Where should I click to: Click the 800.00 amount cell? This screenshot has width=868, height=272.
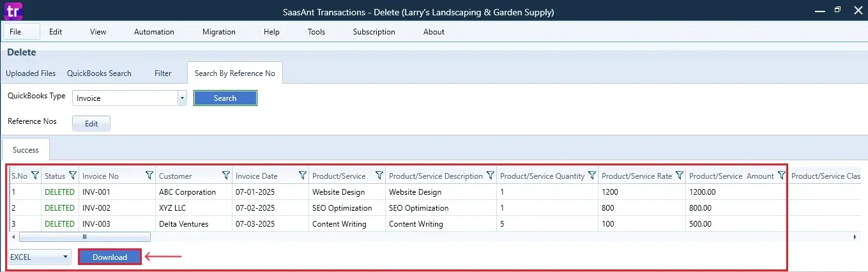coord(736,208)
